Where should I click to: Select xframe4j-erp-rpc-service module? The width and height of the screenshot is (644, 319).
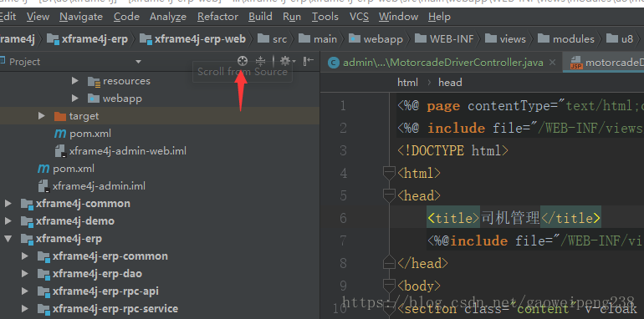point(108,309)
